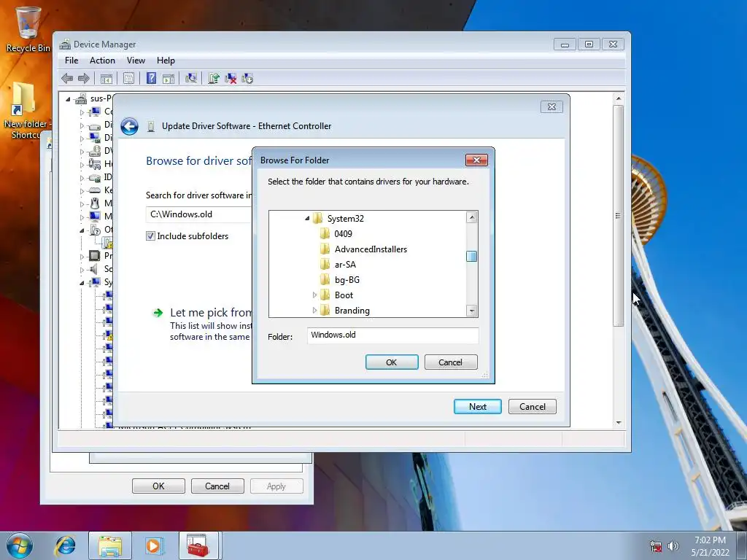This screenshot has width=747, height=560.
Task: Click the keyboard category icon in Device Manager tree
Action: 95,190
